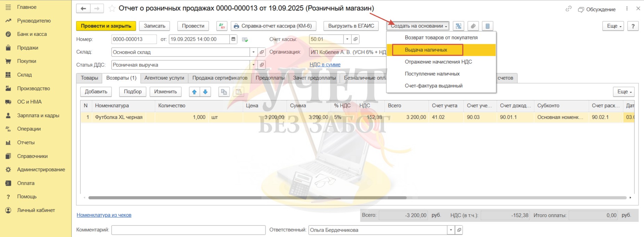Open the three-dot menu near Обсуждение
Viewport: 644px width, 237px height.
pyautogui.click(x=627, y=9)
